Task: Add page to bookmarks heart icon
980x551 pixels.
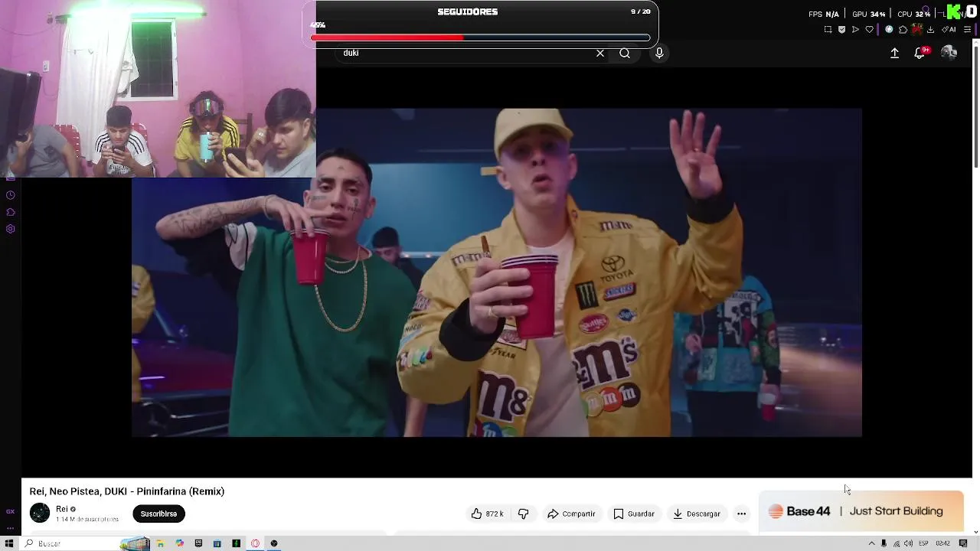Action: [870, 29]
